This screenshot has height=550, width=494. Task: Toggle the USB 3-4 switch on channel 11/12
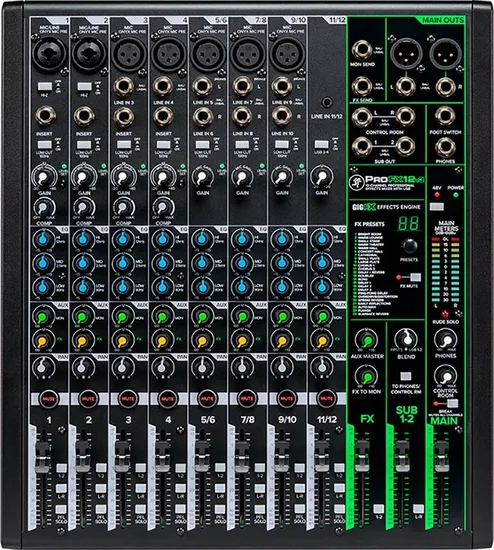coord(321,145)
